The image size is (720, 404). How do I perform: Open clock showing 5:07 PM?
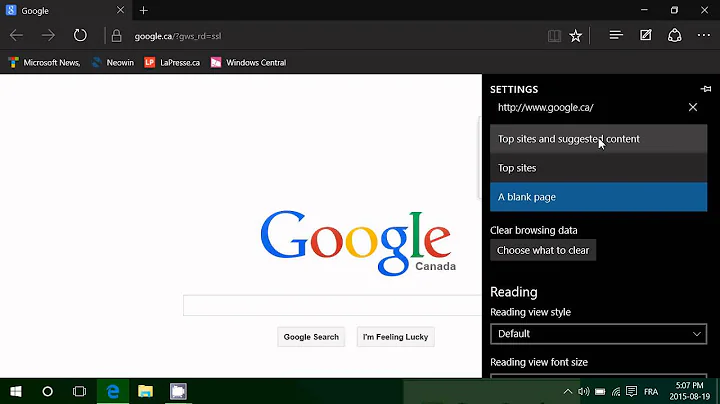689,391
